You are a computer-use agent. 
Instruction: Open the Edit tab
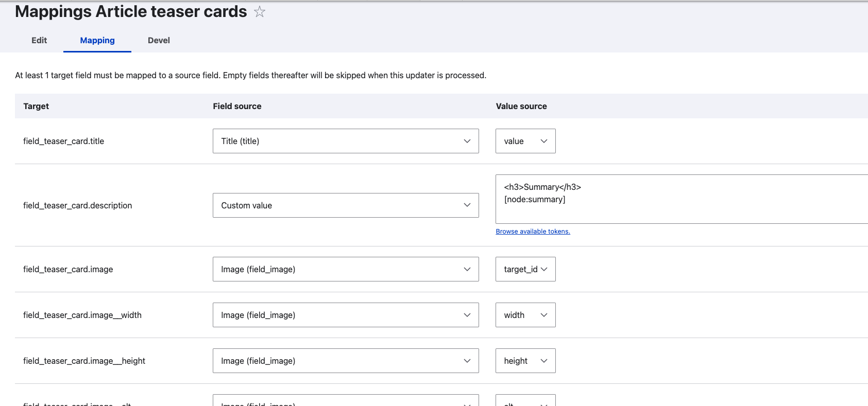click(39, 40)
